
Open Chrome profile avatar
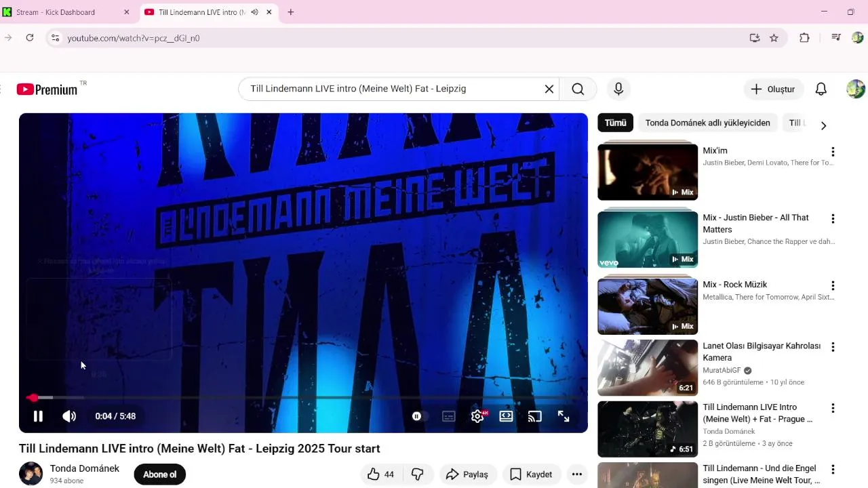(x=857, y=38)
